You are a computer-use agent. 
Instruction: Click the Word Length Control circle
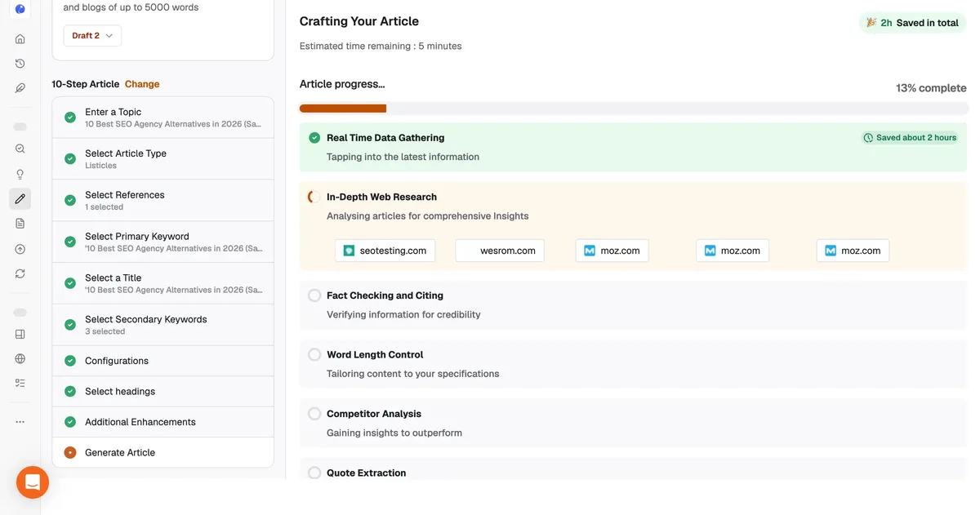click(314, 355)
